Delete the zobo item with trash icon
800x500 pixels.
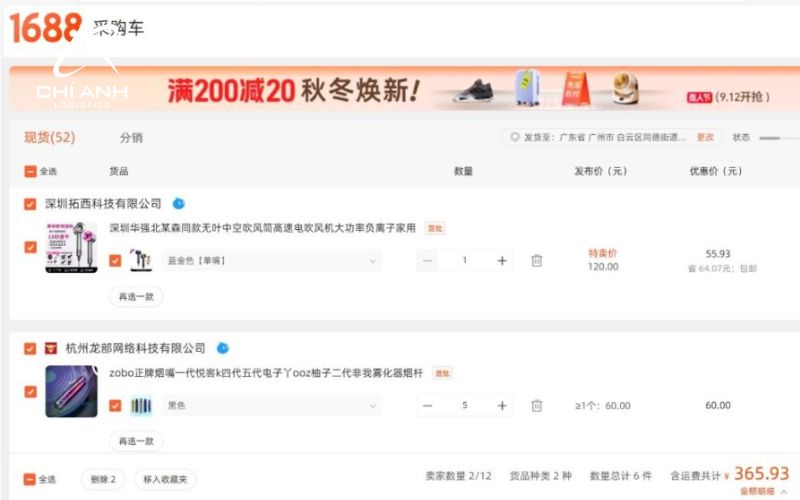536,406
